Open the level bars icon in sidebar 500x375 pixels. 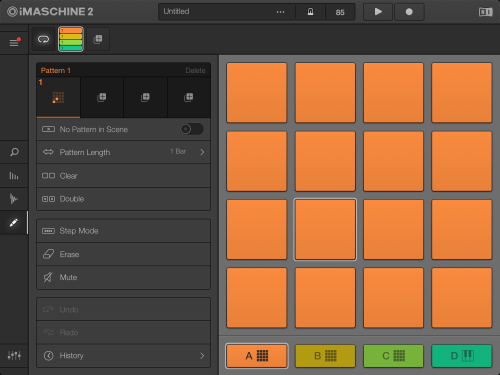pyautogui.click(x=14, y=175)
